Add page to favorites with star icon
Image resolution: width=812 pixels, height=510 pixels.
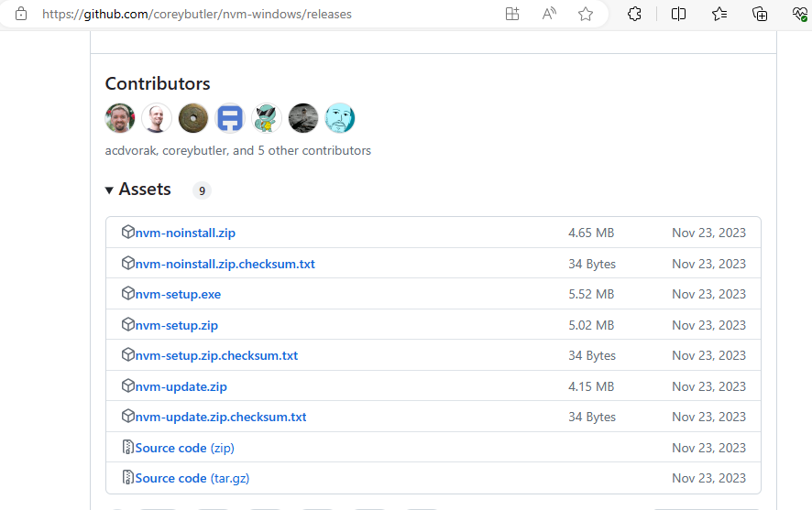586,14
